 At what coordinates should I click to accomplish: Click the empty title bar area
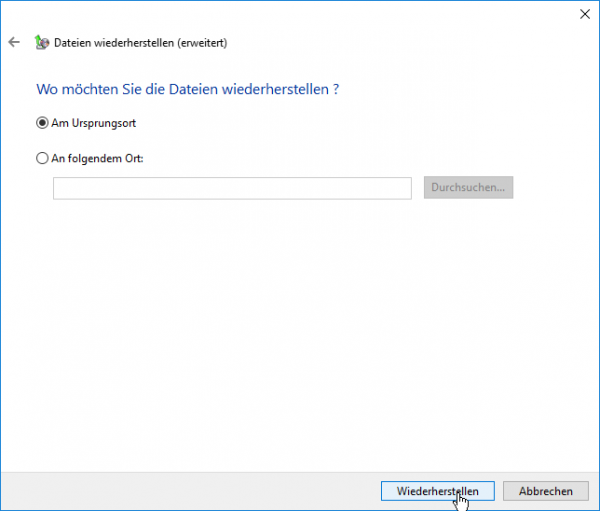point(300,13)
